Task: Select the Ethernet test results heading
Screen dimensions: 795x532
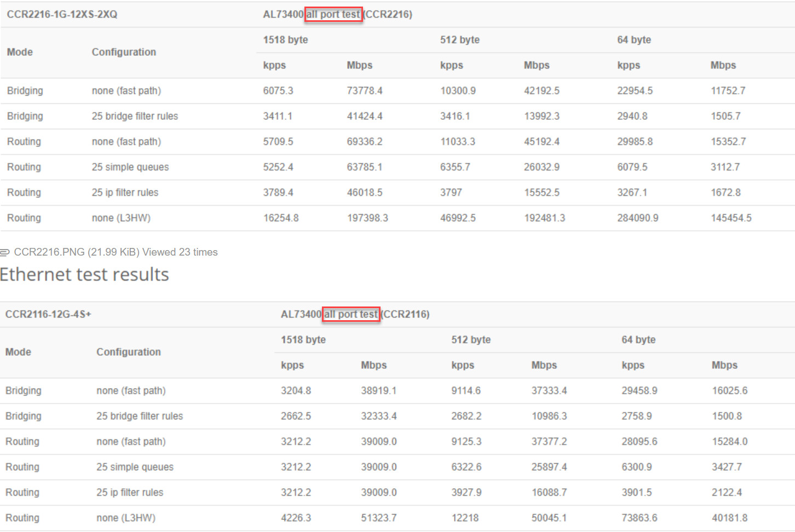Action: click(x=84, y=274)
